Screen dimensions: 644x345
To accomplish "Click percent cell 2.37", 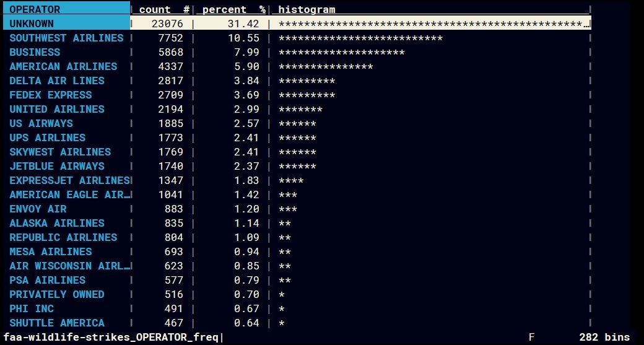I will tap(247, 166).
